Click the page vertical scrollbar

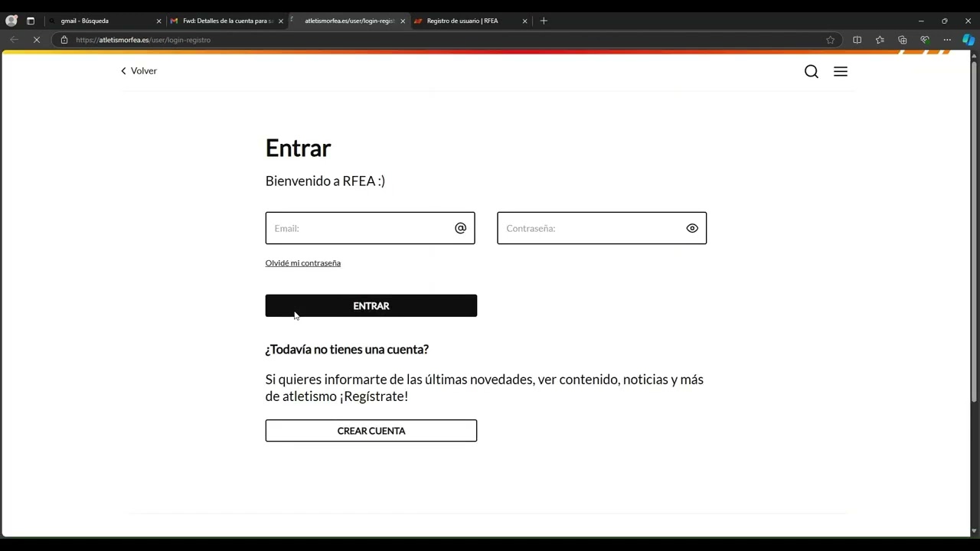coord(975,230)
